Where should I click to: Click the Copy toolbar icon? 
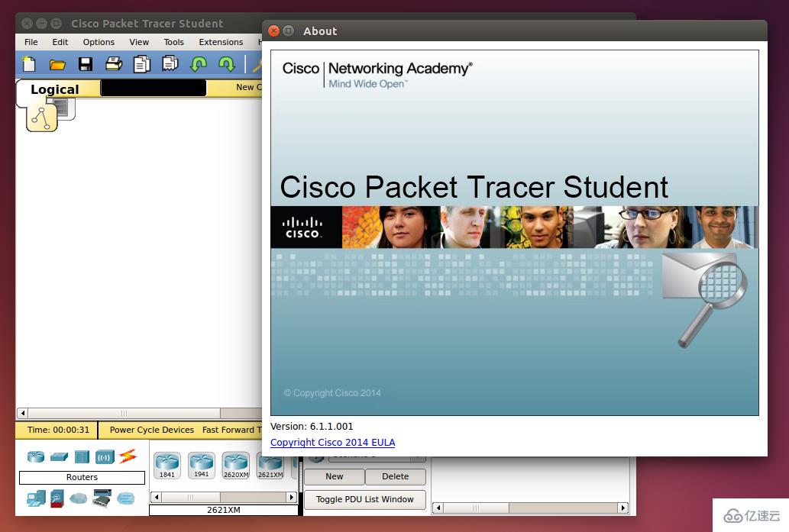click(x=142, y=64)
